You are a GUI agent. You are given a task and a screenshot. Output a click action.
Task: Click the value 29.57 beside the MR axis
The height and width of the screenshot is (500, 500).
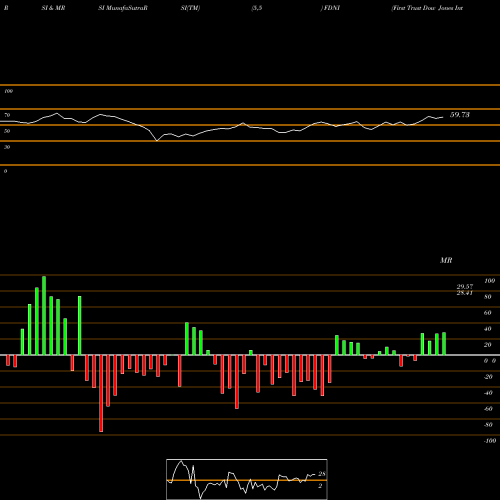point(465,287)
